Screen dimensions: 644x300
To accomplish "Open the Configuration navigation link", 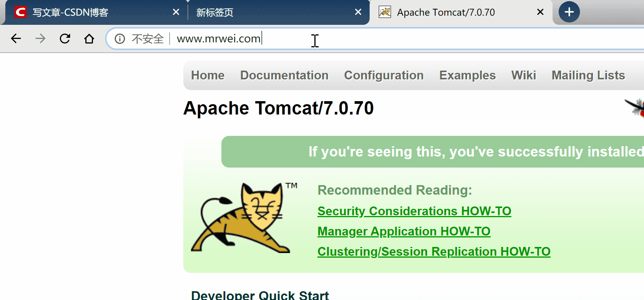I will (x=384, y=76).
